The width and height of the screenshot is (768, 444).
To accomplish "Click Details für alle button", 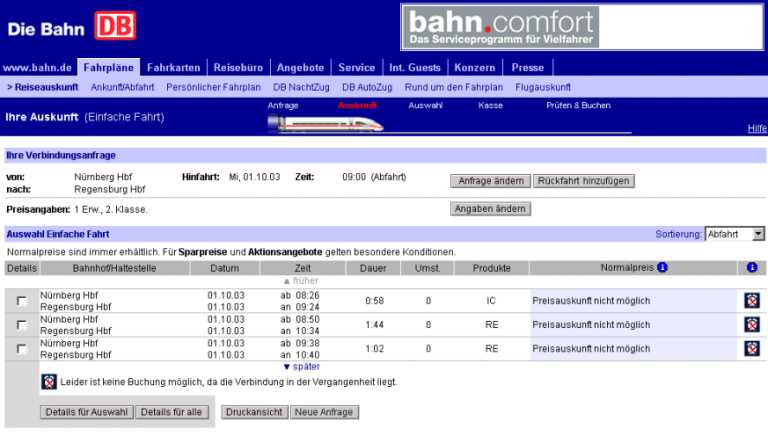I will point(171,412).
